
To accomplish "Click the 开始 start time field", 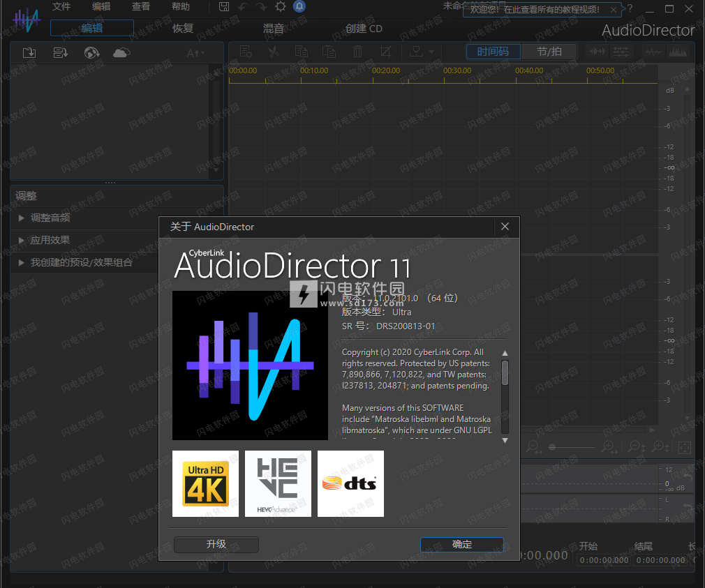I will [x=604, y=560].
